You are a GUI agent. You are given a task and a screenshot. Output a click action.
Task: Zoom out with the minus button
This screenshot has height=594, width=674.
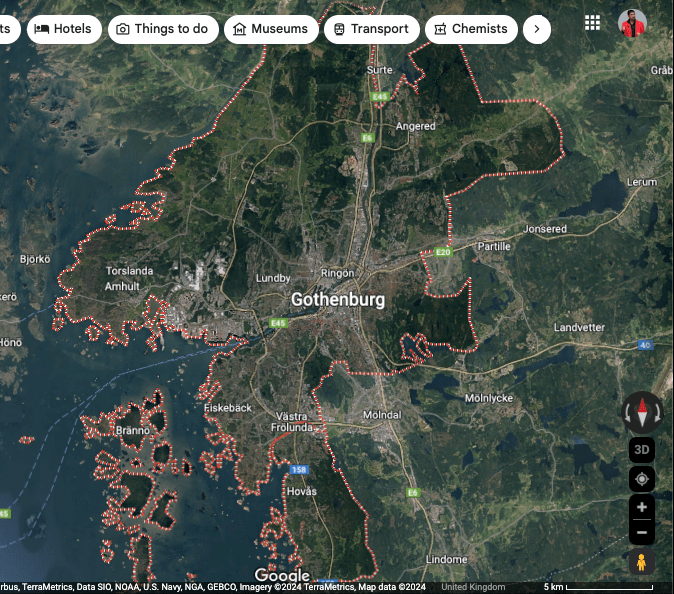point(642,532)
